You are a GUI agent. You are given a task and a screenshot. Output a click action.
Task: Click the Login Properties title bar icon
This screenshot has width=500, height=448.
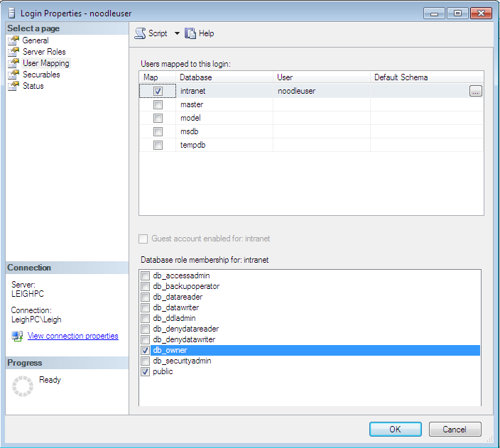[x=12, y=13]
